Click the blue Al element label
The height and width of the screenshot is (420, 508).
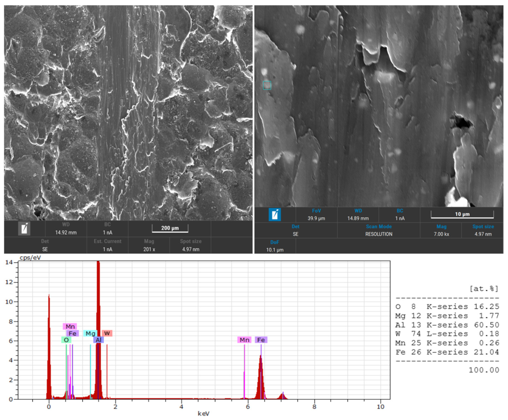pos(98,340)
